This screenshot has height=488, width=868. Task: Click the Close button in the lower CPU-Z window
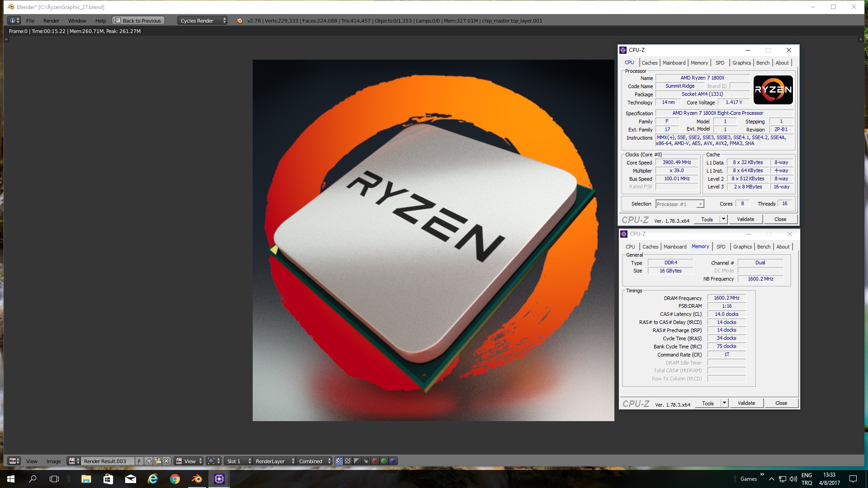(x=781, y=403)
